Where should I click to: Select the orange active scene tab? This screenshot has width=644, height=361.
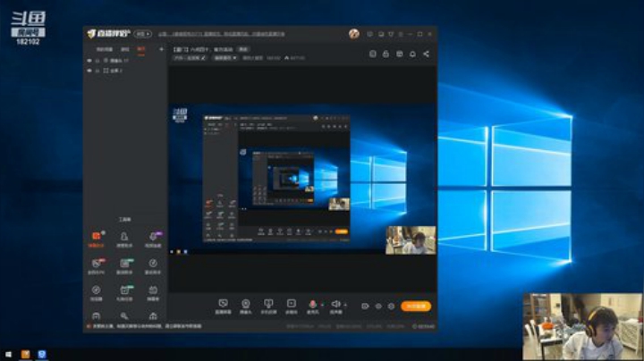pyautogui.click(x=141, y=50)
